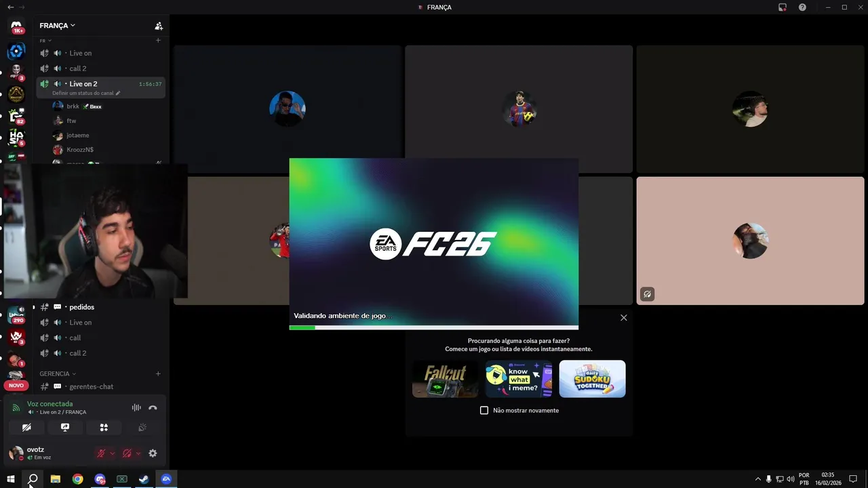Turn on camera in voice panel

point(26,428)
